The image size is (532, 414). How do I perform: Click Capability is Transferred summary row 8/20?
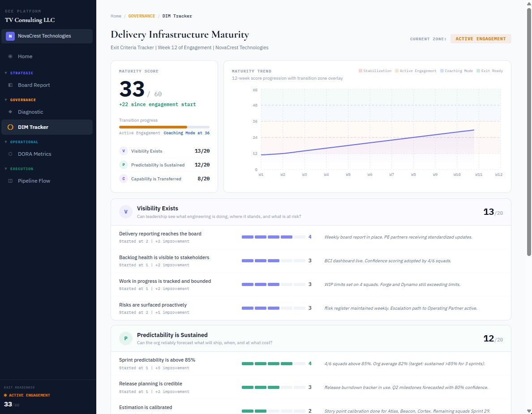[164, 179]
